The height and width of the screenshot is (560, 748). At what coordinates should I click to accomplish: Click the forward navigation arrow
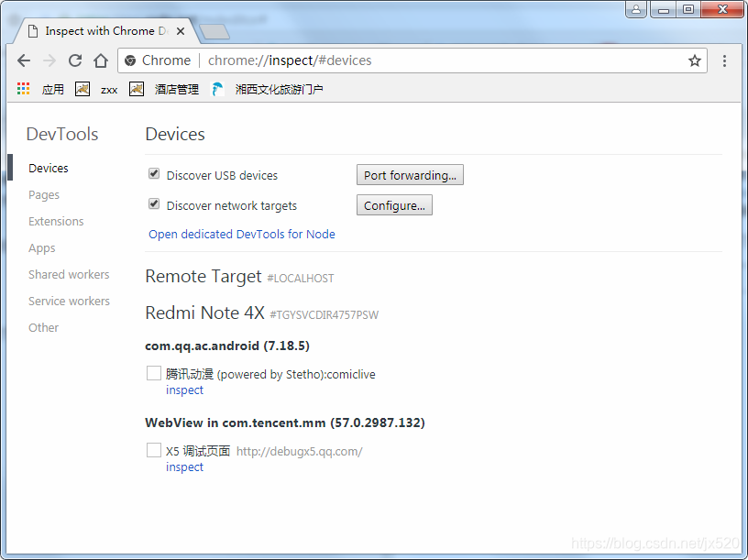coord(49,60)
